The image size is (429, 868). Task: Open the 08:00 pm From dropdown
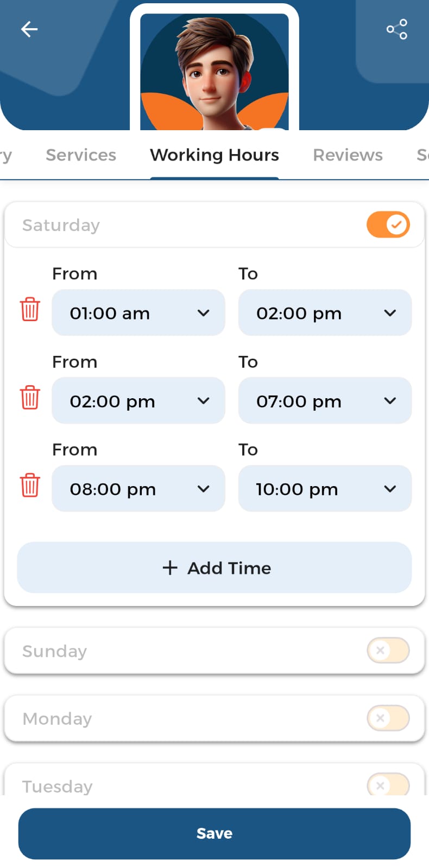coord(138,489)
